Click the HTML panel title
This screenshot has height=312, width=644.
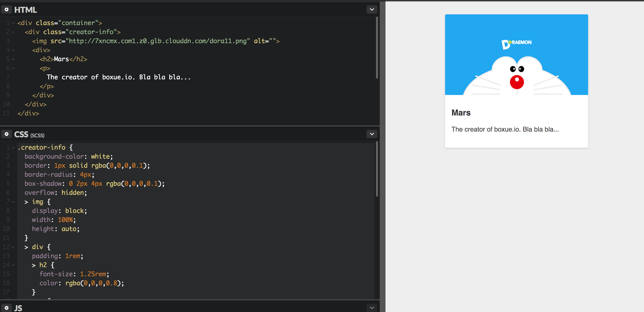click(x=26, y=10)
